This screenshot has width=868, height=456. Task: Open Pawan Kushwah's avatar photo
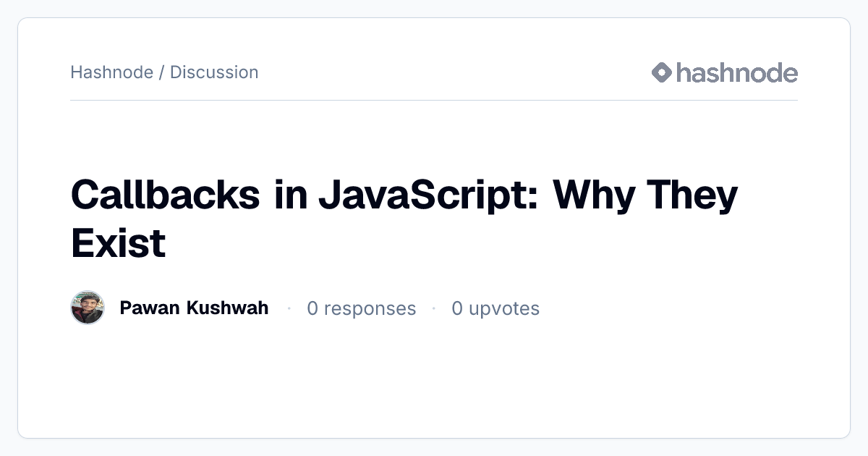pos(88,308)
